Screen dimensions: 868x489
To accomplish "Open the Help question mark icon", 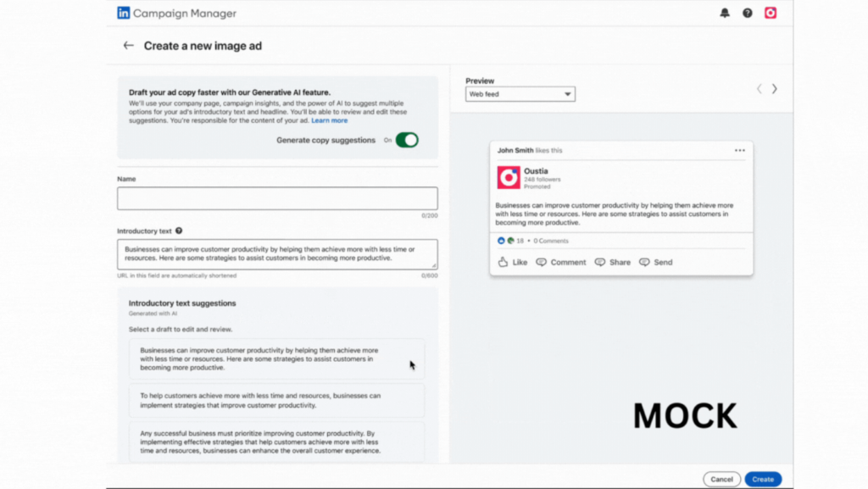I will [x=747, y=13].
